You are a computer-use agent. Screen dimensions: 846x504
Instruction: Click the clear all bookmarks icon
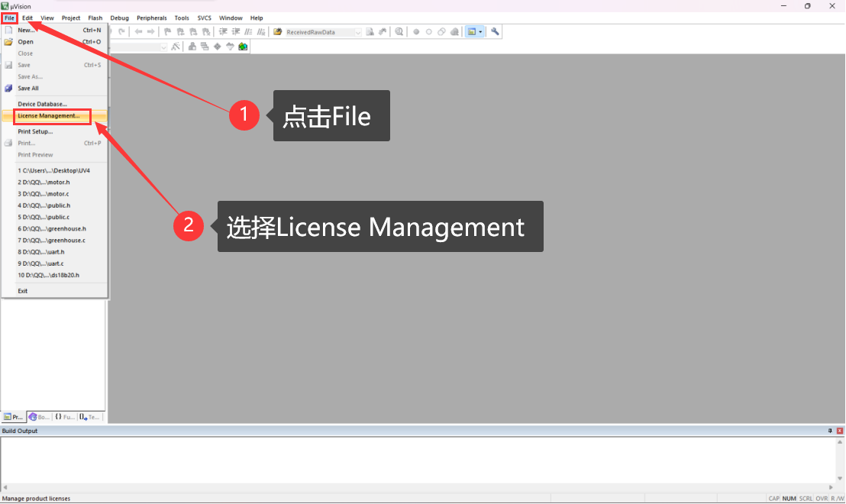pos(206,32)
